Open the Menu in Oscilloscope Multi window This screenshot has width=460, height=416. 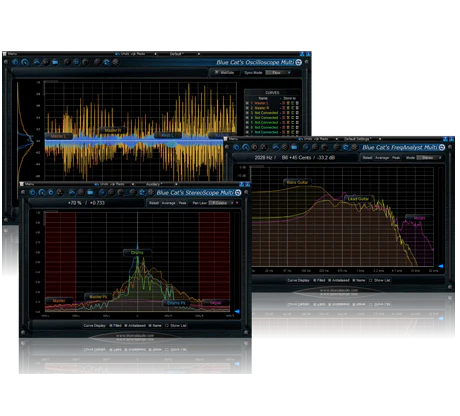pyautogui.click(x=13, y=54)
